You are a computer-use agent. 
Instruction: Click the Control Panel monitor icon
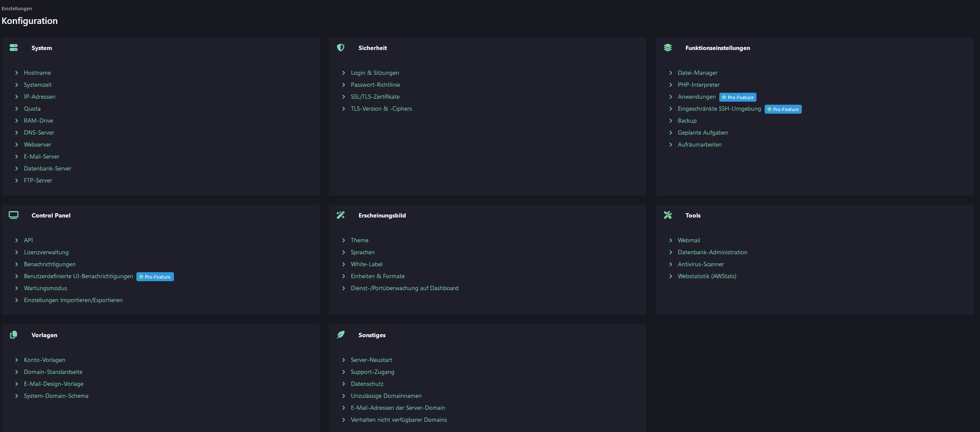click(x=14, y=215)
